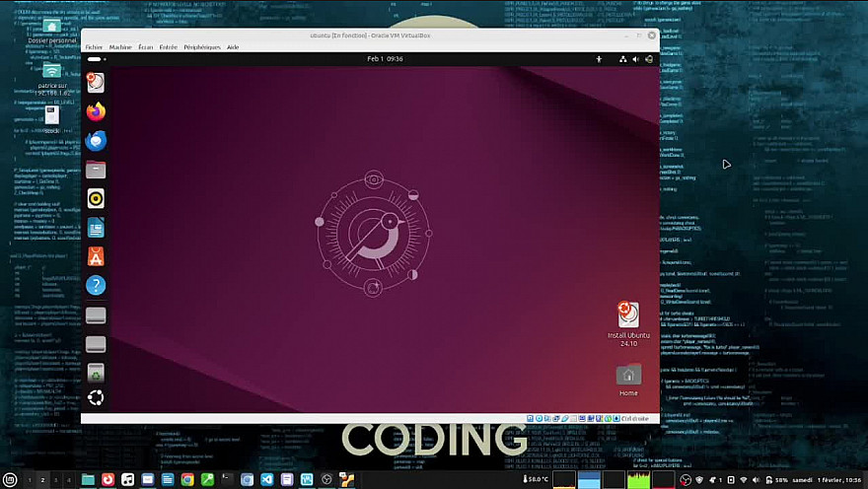
Task: Open the Trash icon in dock
Action: pyautogui.click(x=96, y=373)
